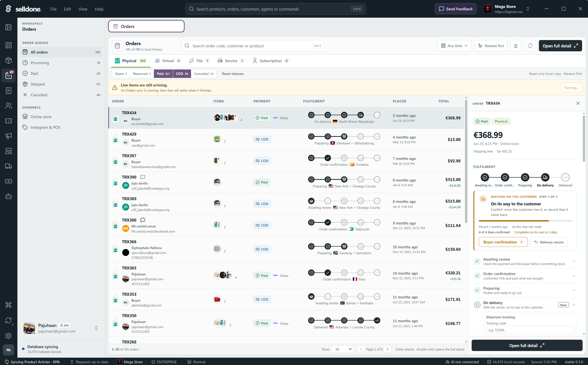Image resolution: width=588 pixels, height=365 pixels.
Task: Toggle the Canceled 39 status filter
Action: (x=204, y=74)
